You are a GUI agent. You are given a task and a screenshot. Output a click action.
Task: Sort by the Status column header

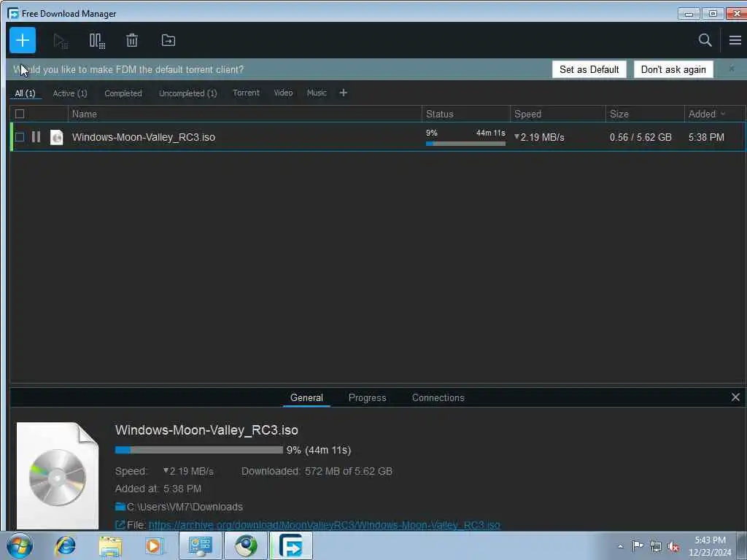[439, 114]
